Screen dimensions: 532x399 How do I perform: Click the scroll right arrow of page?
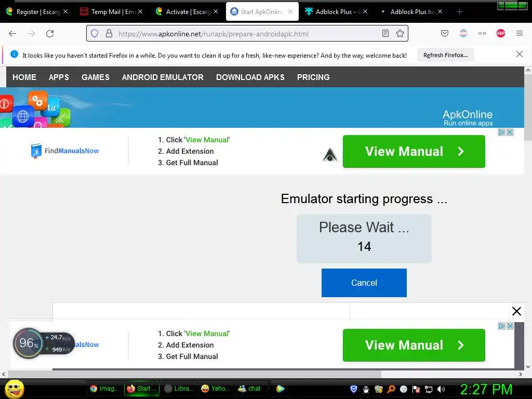click(x=521, y=374)
